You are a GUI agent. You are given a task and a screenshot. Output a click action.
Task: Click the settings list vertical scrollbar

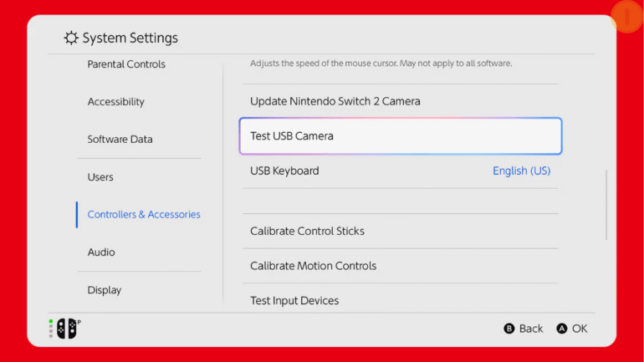tap(606, 205)
